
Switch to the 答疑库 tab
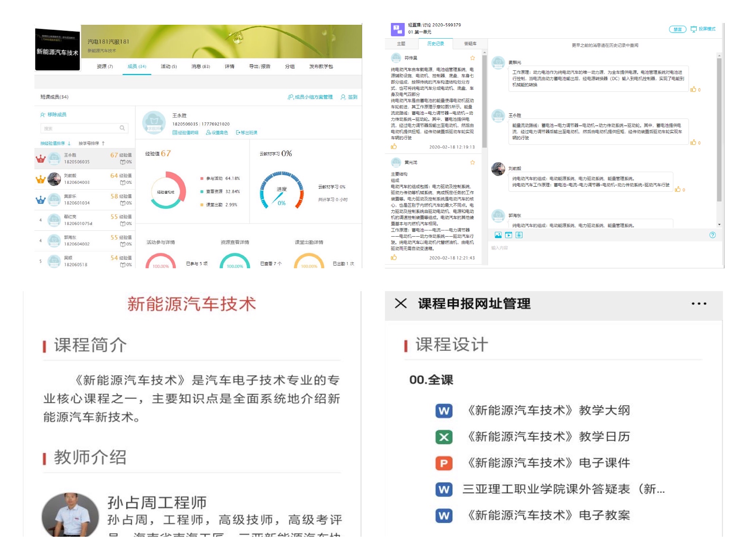click(470, 44)
